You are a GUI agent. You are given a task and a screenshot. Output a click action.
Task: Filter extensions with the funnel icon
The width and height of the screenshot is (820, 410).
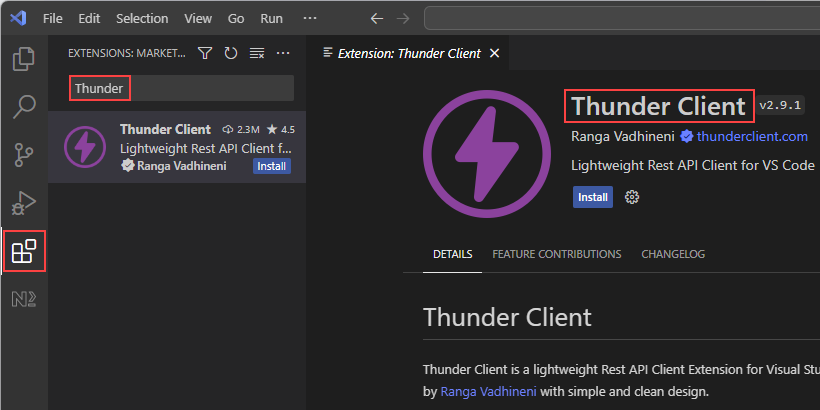click(205, 53)
